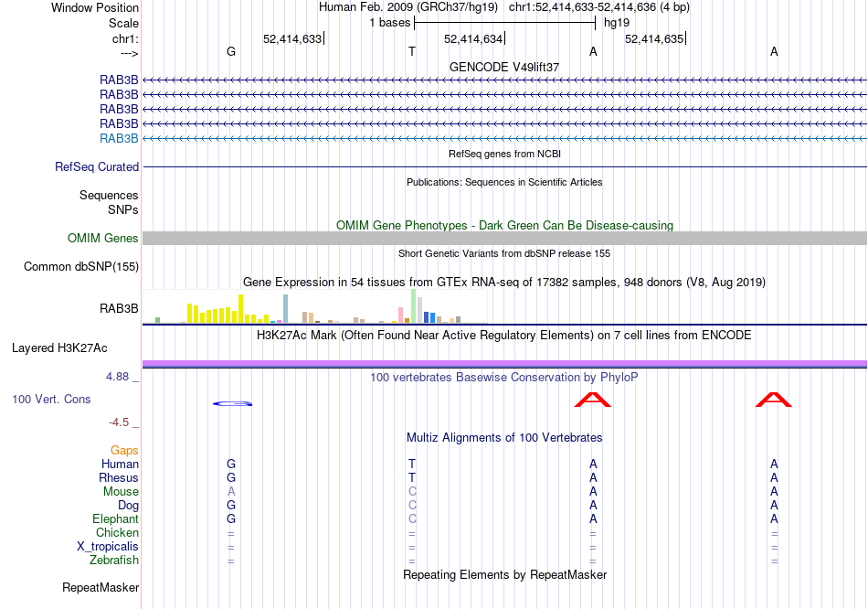Click the ---> sequence direction arrow label
The image size is (868, 609).
tap(129, 54)
